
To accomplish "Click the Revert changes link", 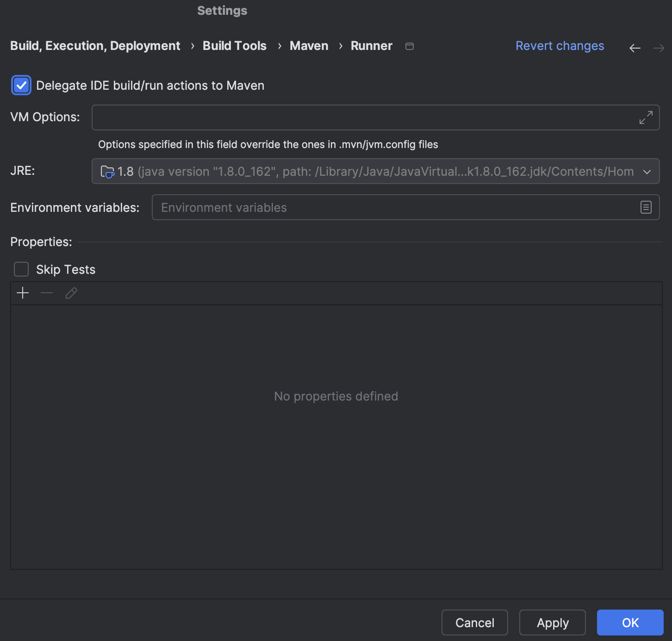I will 560,46.
